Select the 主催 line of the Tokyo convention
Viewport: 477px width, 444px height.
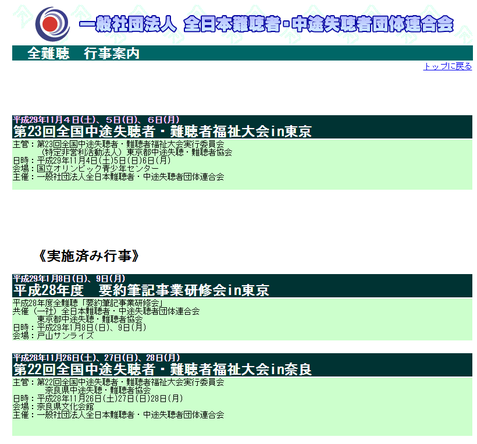[118, 177]
